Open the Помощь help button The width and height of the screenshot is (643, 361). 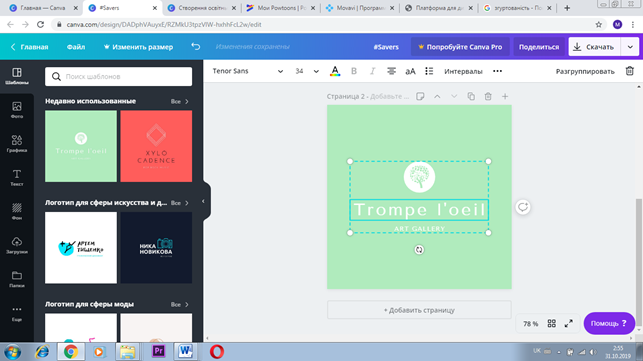[x=609, y=323]
